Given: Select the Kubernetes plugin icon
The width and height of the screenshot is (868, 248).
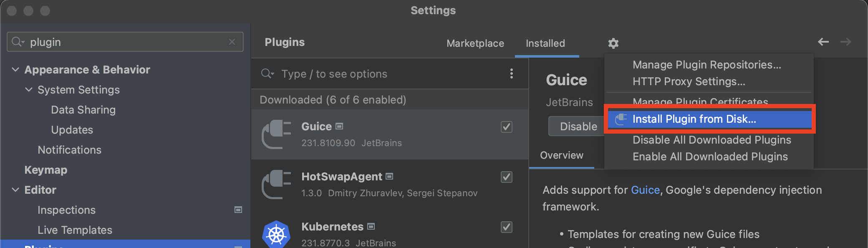Looking at the screenshot, I should [277, 234].
